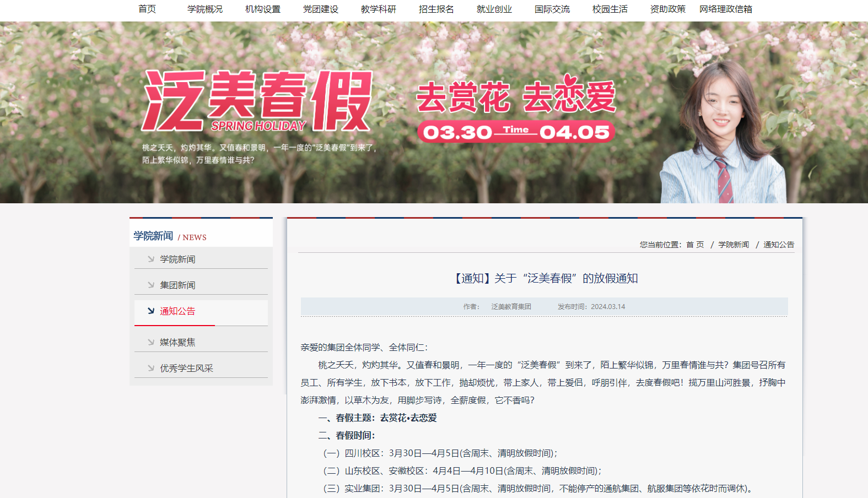Click the arrow icon beside 优秀学生风采

point(150,368)
